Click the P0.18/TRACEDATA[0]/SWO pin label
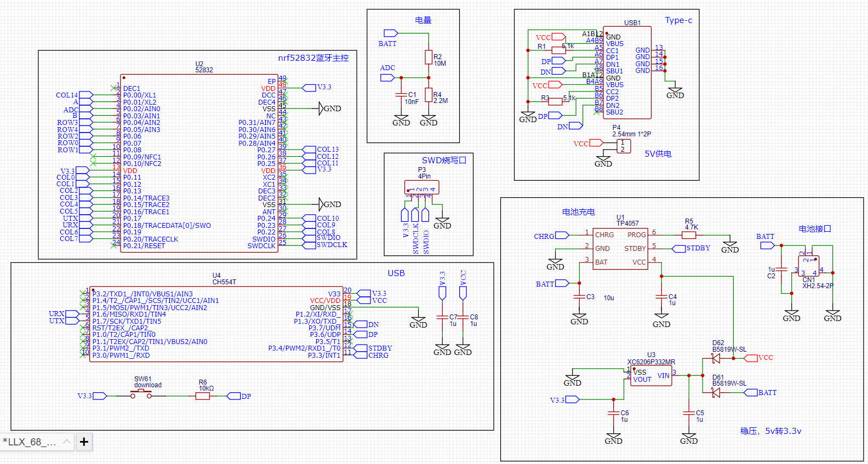 (x=167, y=225)
